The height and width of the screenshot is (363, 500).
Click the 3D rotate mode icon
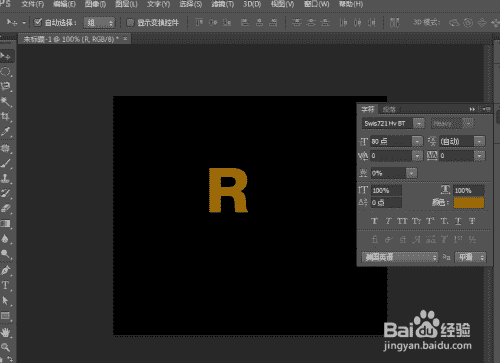tap(454, 23)
